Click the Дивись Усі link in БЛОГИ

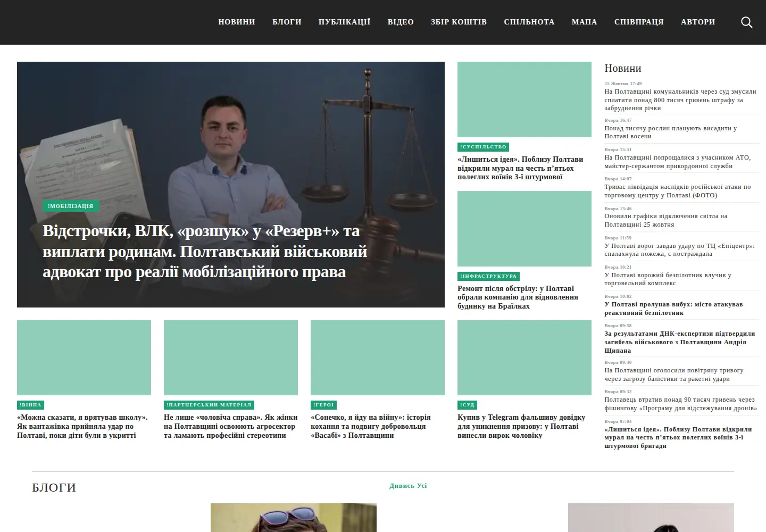(408, 486)
